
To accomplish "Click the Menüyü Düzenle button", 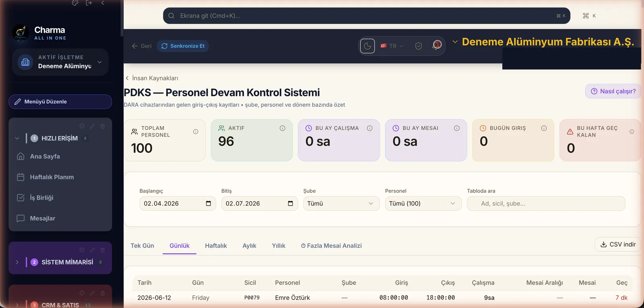I will pyautogui.click(x=60, y=102).
